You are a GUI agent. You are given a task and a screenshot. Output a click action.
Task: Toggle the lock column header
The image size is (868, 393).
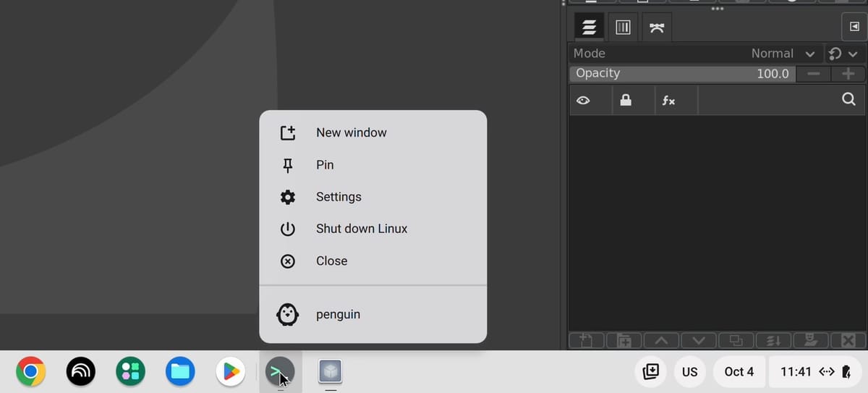coord(626,101)
